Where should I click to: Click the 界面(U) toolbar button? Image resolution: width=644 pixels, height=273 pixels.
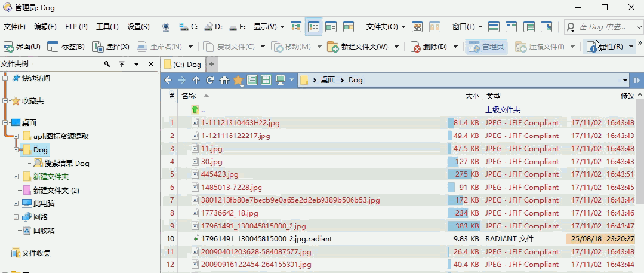click(21, 47)
